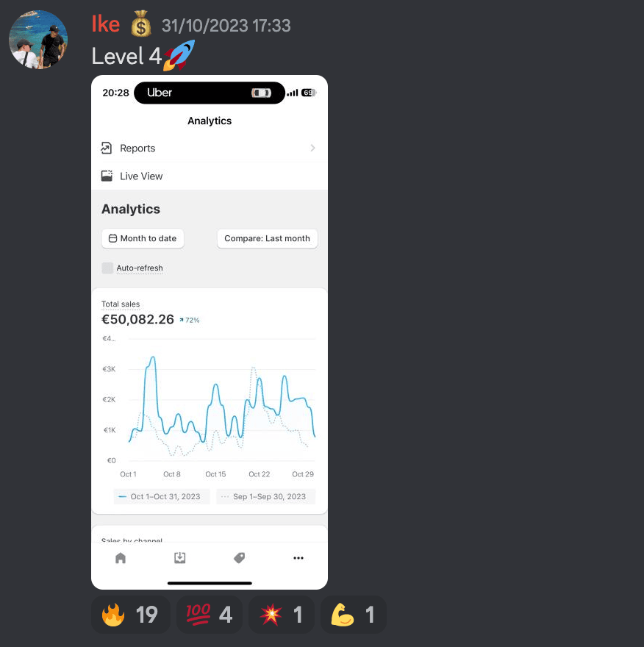Open the Live View menu item

coord(210,176)
